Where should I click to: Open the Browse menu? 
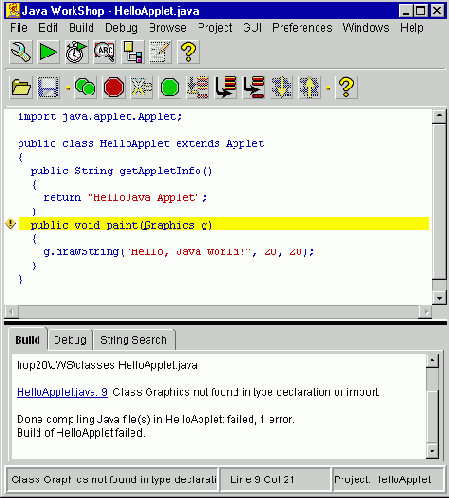[x=168, y=28]
